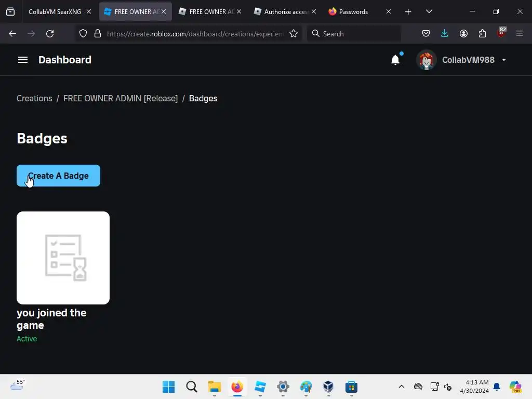Image resolution: width=532 pixels, height=399 pixels.
Task: Click the Dashboard heading text
Action: [x=65, y=60]
